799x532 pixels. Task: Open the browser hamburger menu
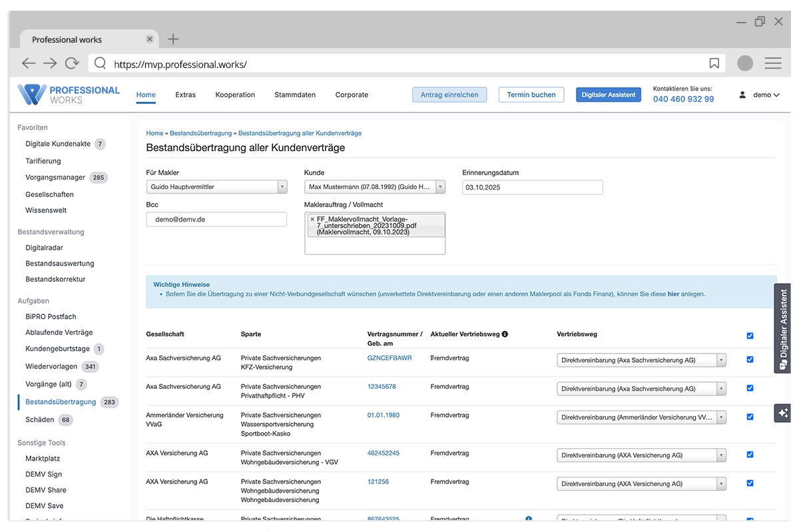point(772,63)
